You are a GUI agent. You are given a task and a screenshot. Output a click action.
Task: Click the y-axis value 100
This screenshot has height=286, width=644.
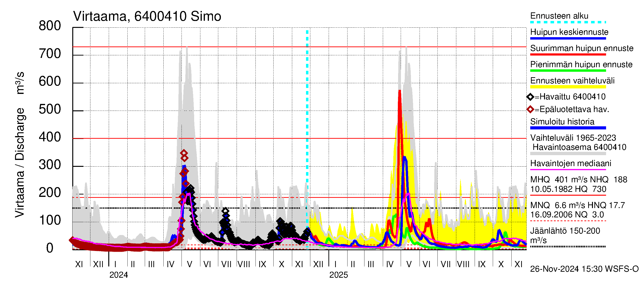pyautogui.click(x=50, y=220)
